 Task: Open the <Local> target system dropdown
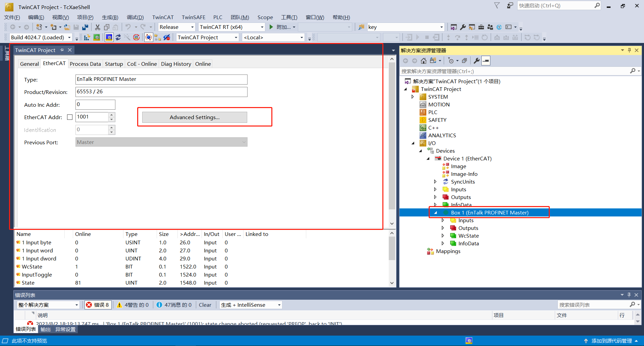(302, 38)
